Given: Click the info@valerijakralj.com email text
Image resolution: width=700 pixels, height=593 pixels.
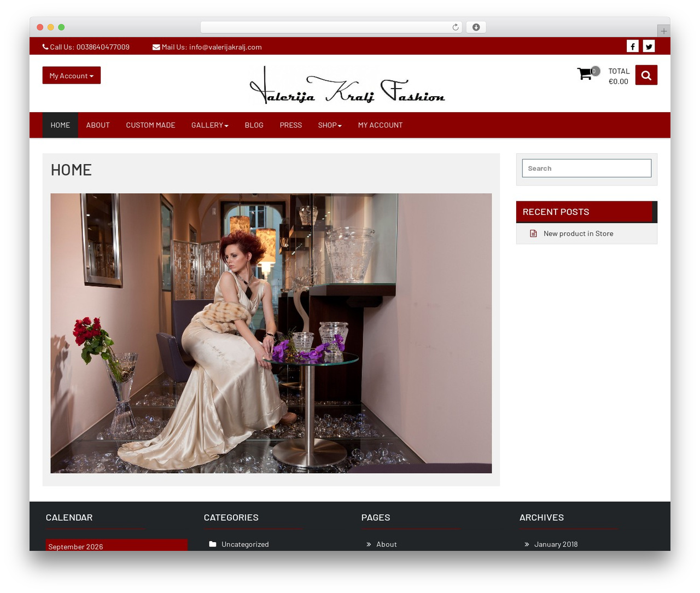Looking at the screenshot, I should [225, 47].
